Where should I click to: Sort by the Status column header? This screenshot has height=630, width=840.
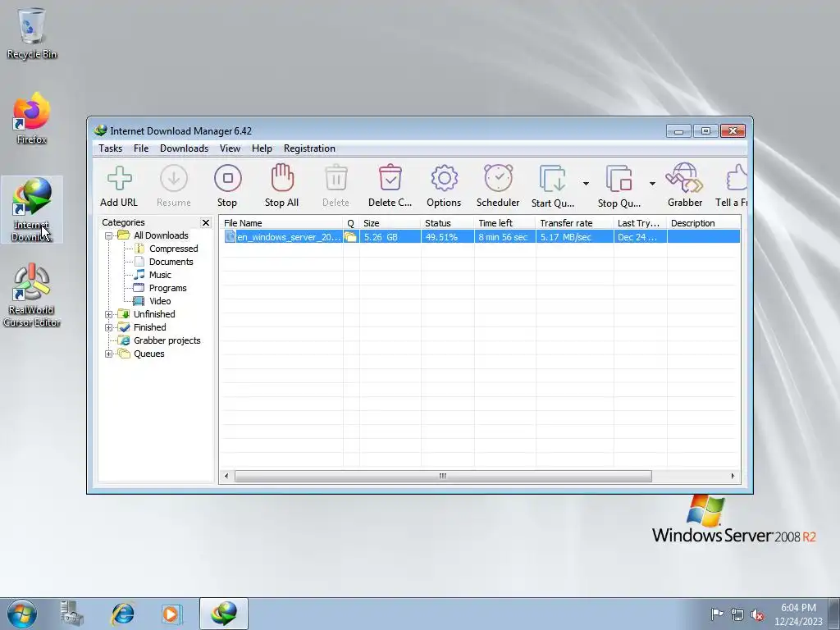pyautogui.click(x=447, y=223)
